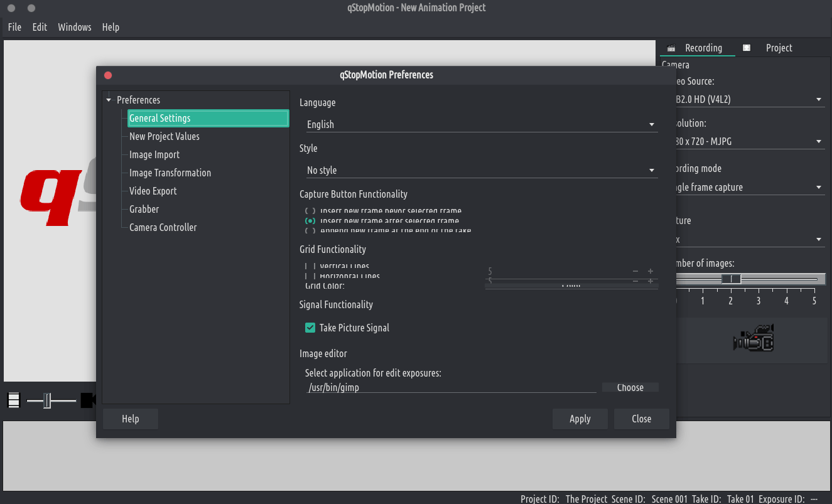This screenshot has width=832, height=504.
Task: Click the Grid Color button
Action: point(571,286)
